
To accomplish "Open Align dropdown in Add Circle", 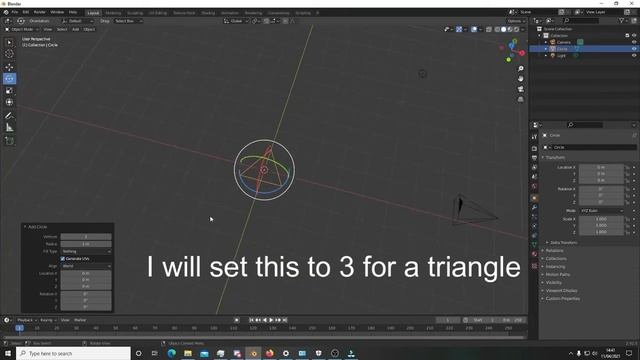I will [86, 266].
